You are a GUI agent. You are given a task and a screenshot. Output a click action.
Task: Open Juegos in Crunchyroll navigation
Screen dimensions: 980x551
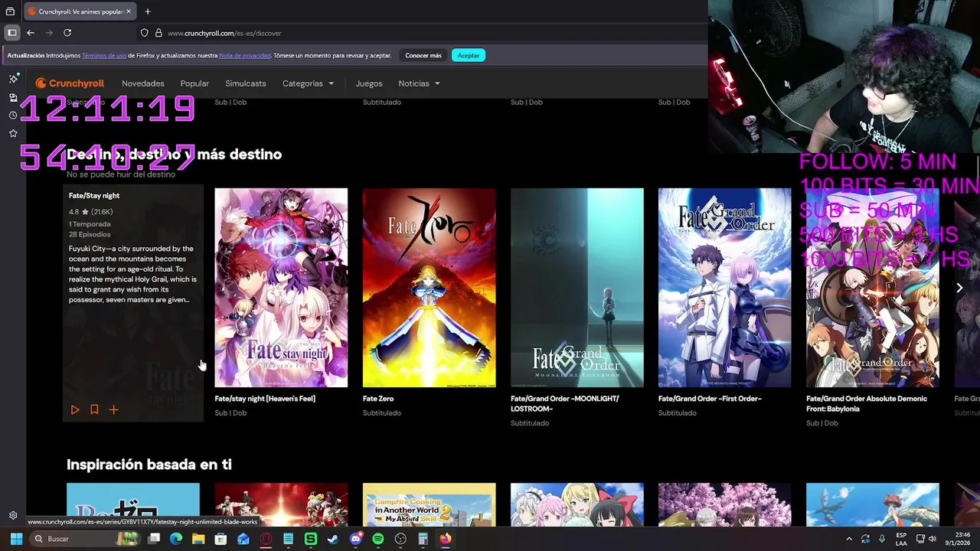pyautogui.click(x=369, y=83)
